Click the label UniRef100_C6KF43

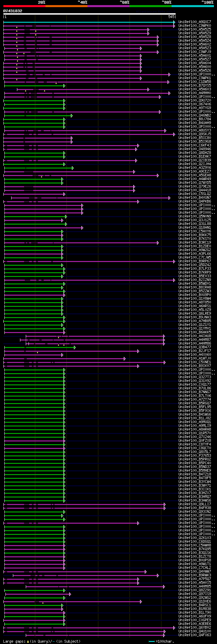[x=195, y=145]
